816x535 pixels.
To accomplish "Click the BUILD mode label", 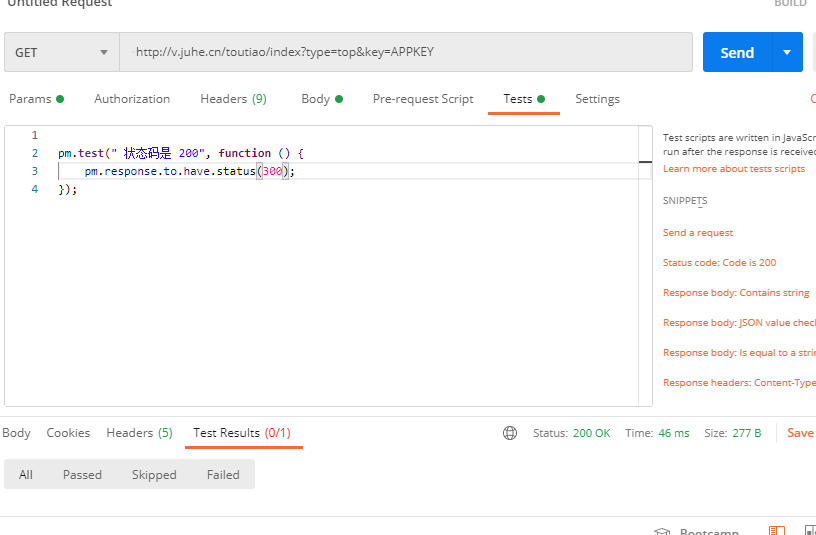I will [x=790, y=3].
